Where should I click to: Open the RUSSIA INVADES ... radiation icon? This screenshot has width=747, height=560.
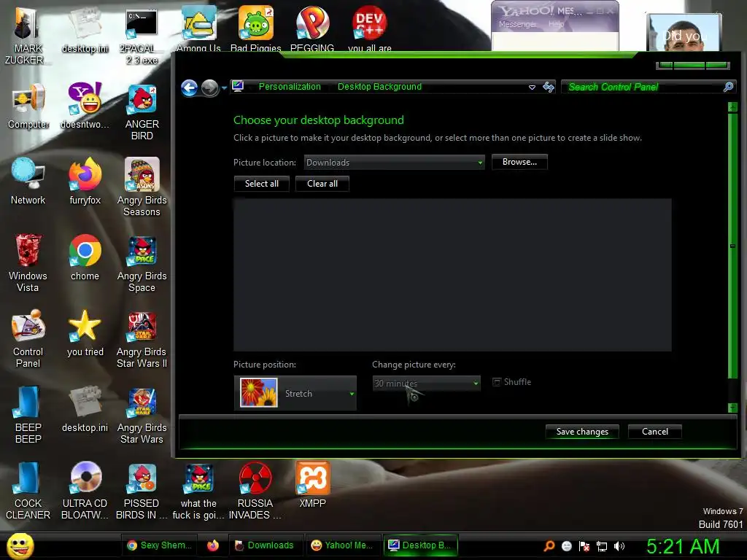pyautogui.click(x=255, y=491)
